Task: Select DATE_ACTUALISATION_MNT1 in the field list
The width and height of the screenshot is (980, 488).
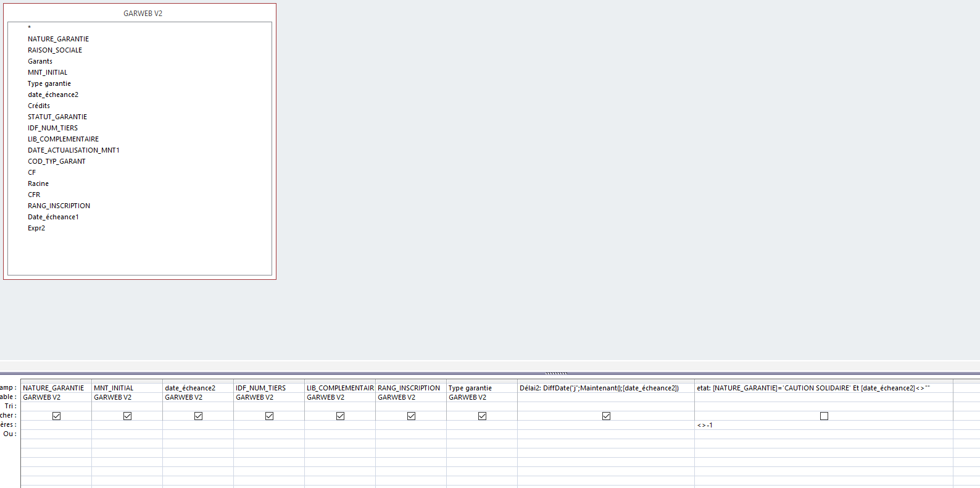Action: click(73, 150)
